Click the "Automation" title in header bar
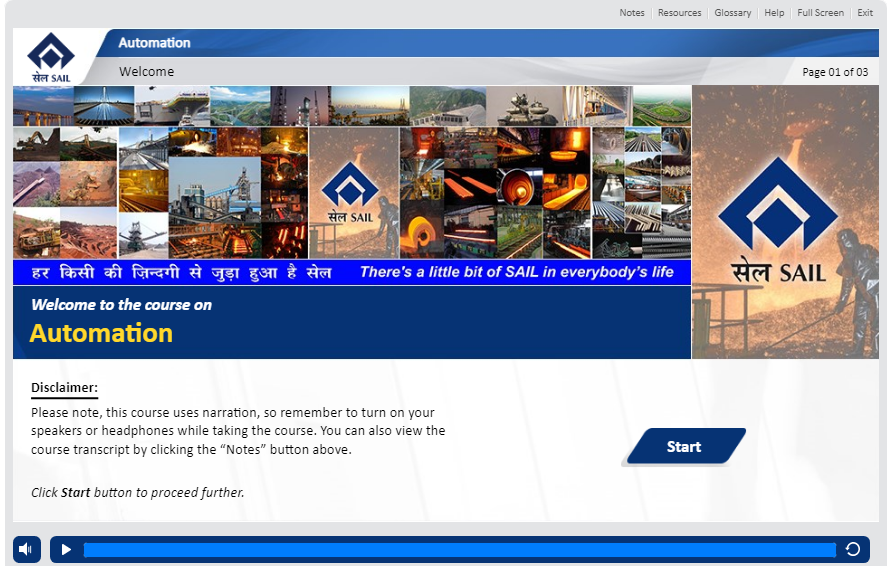This screenshot has width=887, height=566. tap(154, 43)
